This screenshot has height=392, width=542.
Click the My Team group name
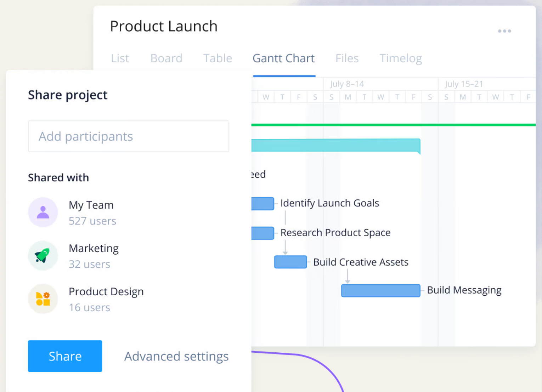click(91, 205)
